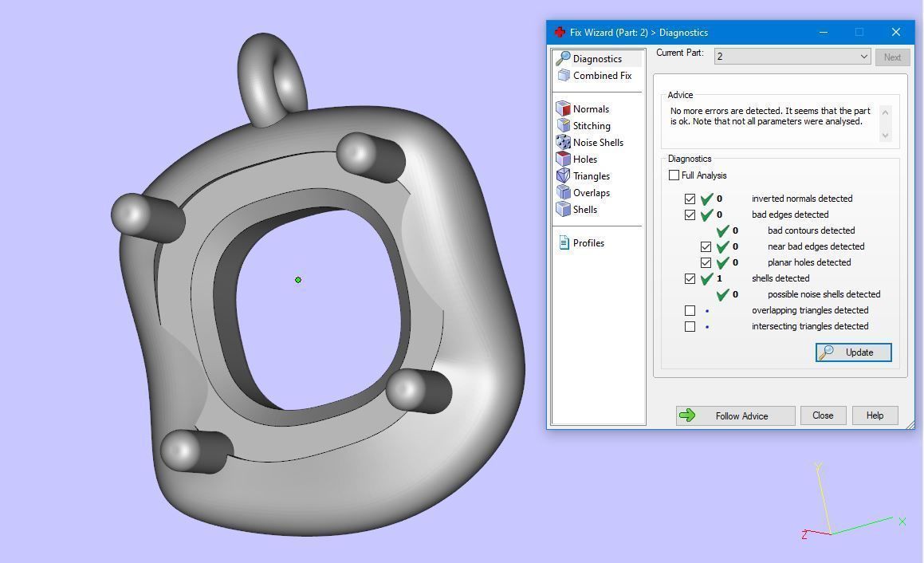Click the Advice message text

pos(770,116)
